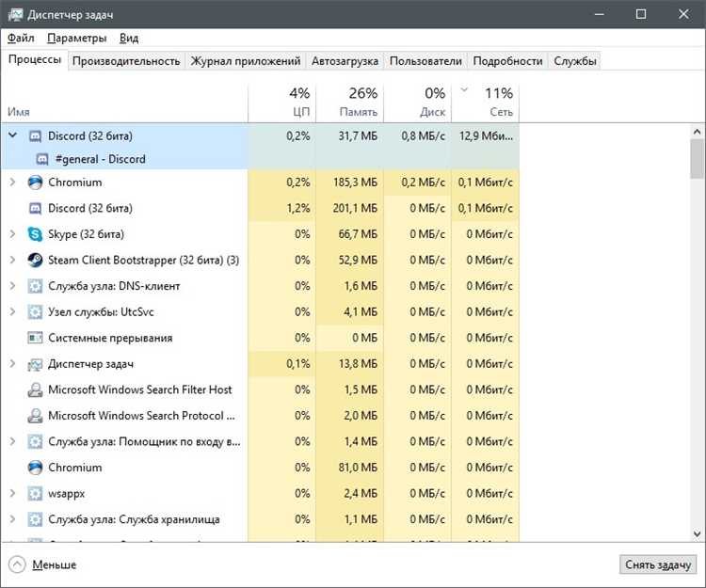The image size is (706, 588).
Task: Minimize the Диспетчер задач window
Action: coord(599,14)
